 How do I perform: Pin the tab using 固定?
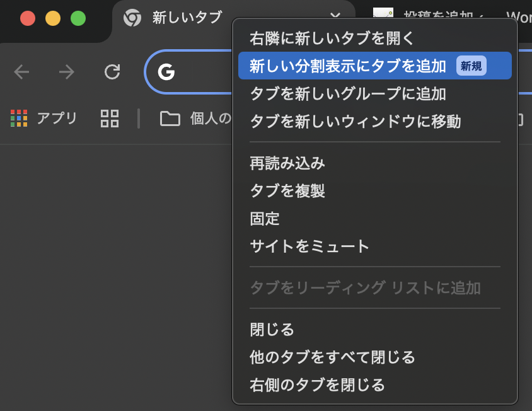265,219
